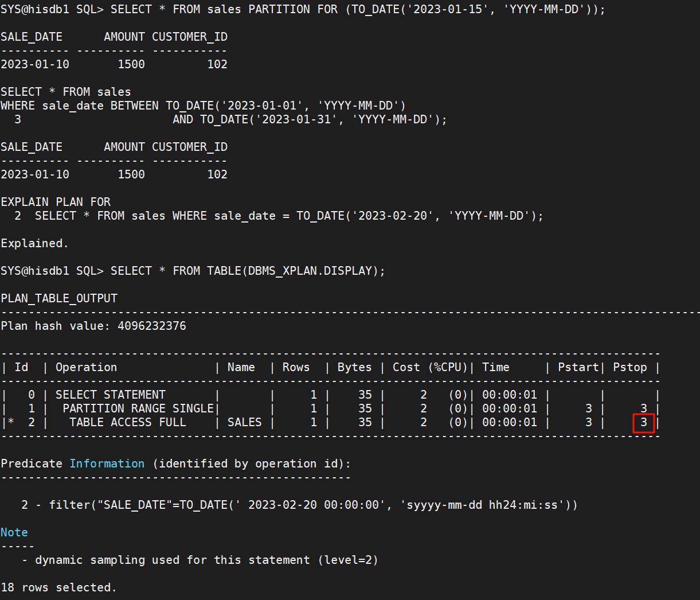The image size is (700, 600).
Task: Click the '18 rows selected.' message
Action: [58, 587]
